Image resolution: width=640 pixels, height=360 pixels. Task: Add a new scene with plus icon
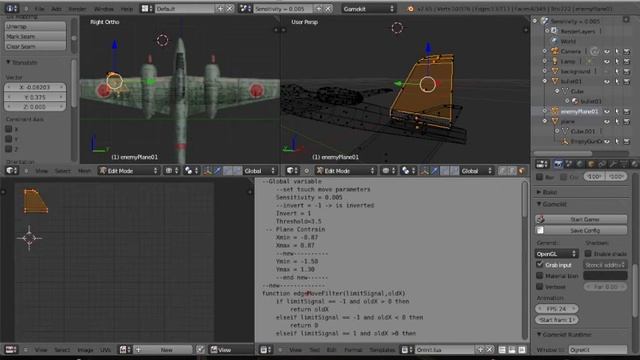[319, 8]
